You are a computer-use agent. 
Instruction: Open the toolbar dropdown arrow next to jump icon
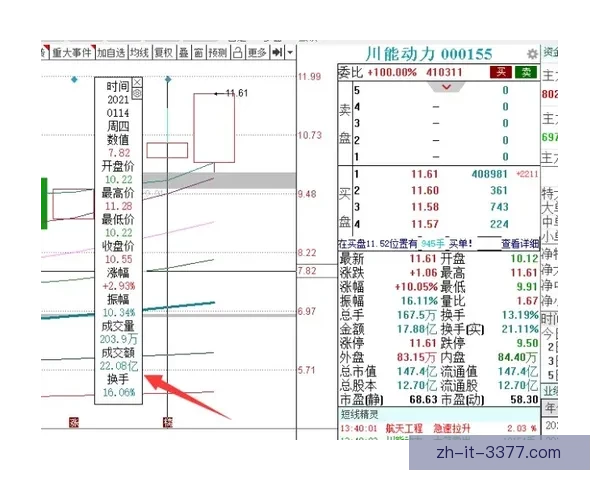pos(290,52)
